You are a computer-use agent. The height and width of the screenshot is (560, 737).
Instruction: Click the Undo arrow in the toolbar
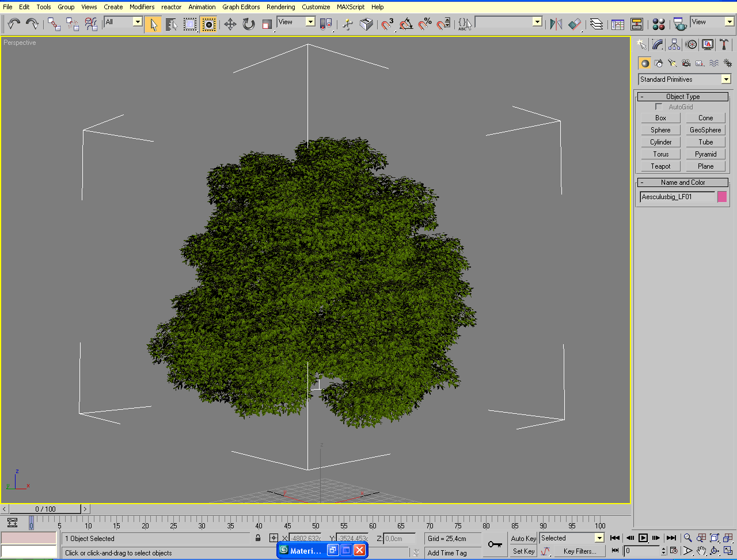point(14,24)
